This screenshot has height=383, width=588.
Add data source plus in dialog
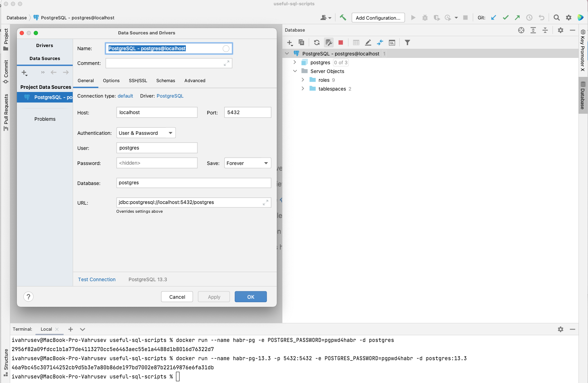point(24,73)
